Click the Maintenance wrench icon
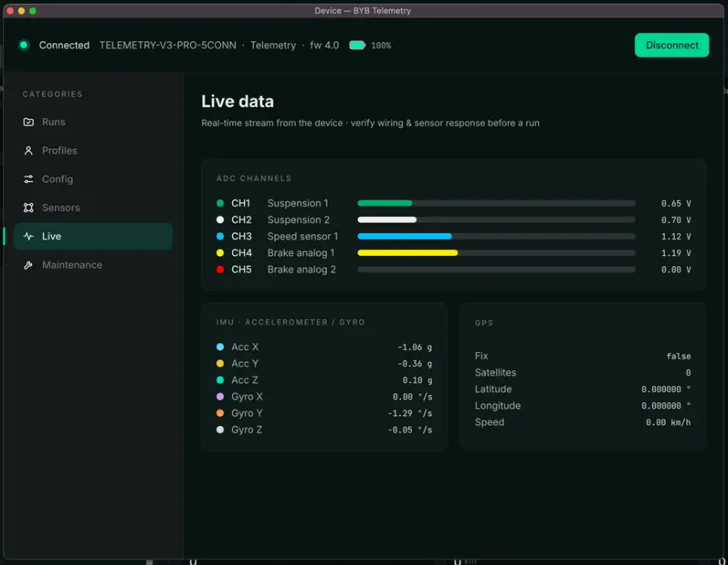Image resolution: width=728 pixels, height=565 pixels. tap(28, 265)
